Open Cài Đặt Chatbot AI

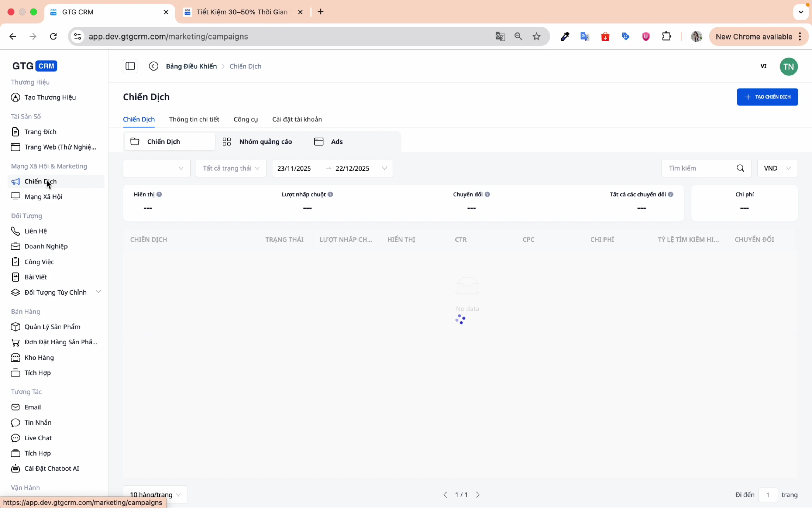(51, 468)
